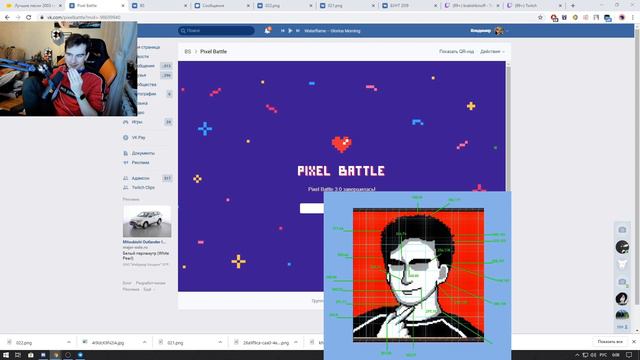Open the VK user profile menu in the header
This screenshot has height=360, width=640.
[x=489, y=31]
